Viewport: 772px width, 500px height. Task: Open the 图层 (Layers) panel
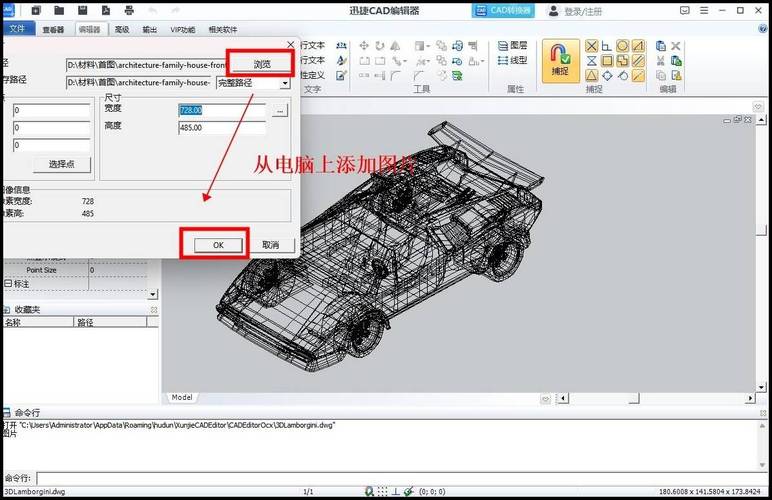point(513,46)
